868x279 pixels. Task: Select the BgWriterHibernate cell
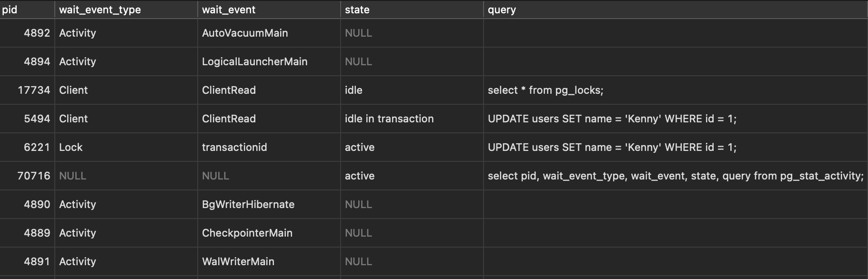pyautogui.click(x=248, y=204)
